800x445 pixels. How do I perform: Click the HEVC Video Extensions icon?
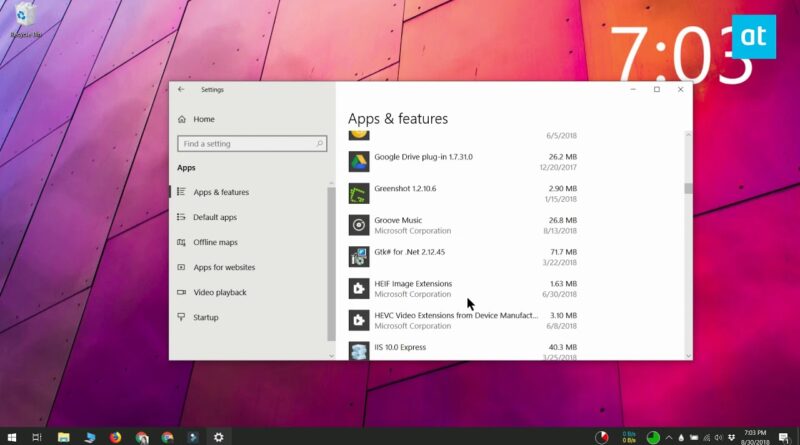pyautogui.click(x=359, y=320)
